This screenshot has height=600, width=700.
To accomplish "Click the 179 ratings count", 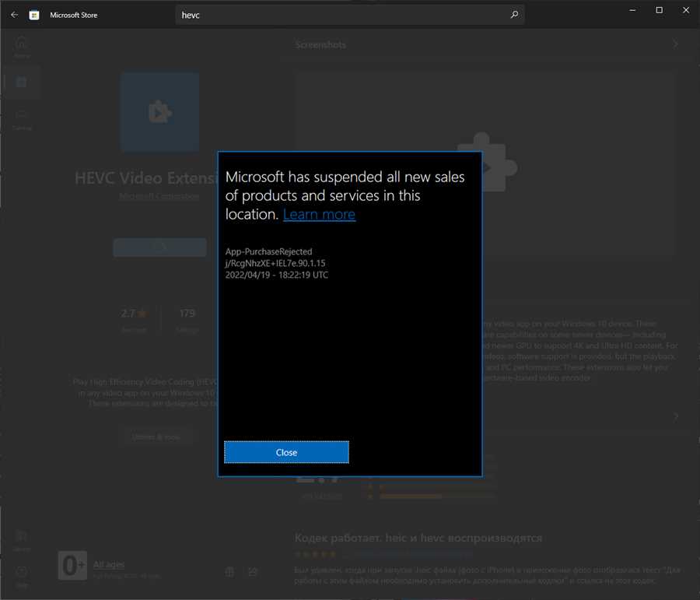I will click(187, 314).
